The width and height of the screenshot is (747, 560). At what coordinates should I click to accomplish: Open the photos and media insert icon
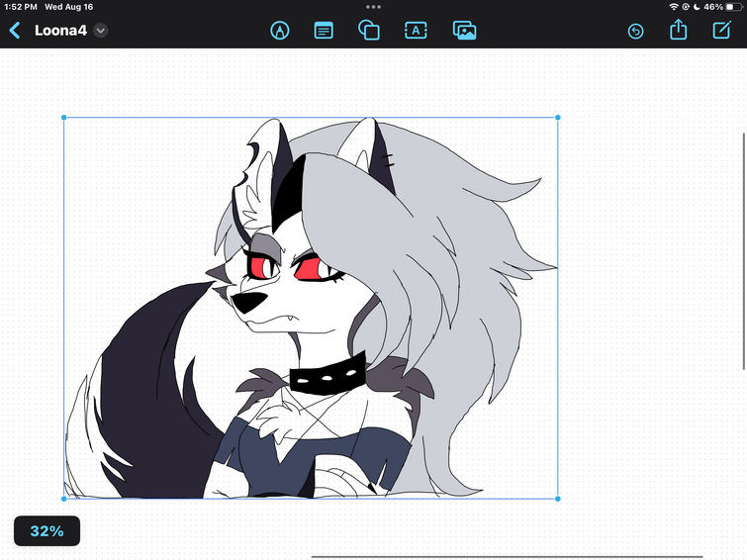464,31
